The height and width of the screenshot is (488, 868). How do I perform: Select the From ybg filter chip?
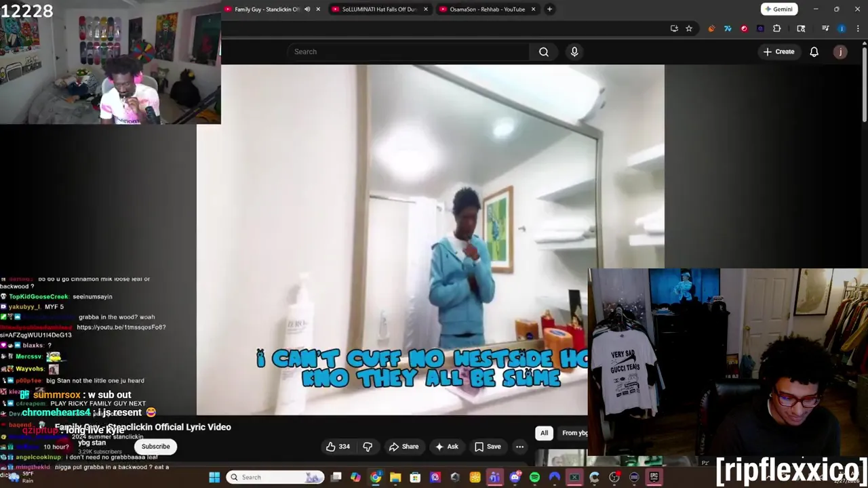[x=574, y=433]
